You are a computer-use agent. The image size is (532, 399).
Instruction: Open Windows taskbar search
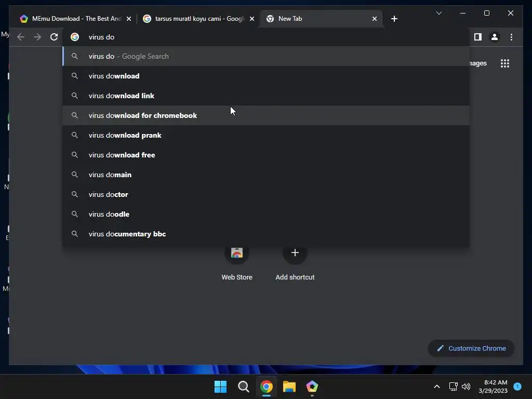tap(243, 387)
